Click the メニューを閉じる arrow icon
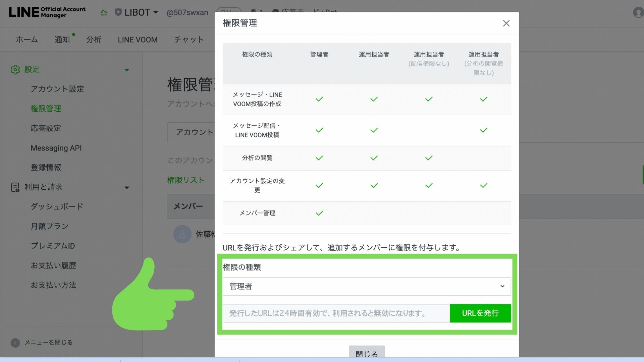644x362 pixels. click(x=15, y=343)
